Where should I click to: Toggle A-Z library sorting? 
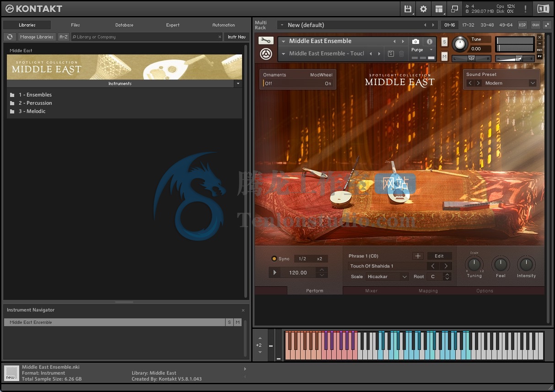64,37
